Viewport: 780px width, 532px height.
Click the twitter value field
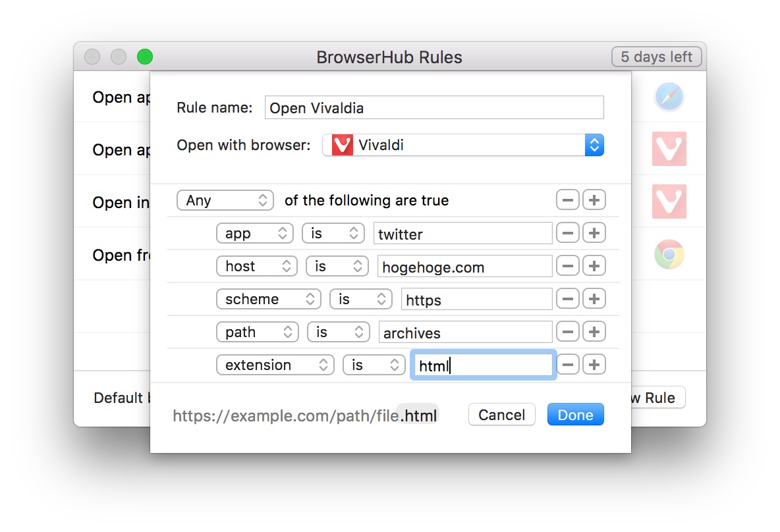(462, 233)
